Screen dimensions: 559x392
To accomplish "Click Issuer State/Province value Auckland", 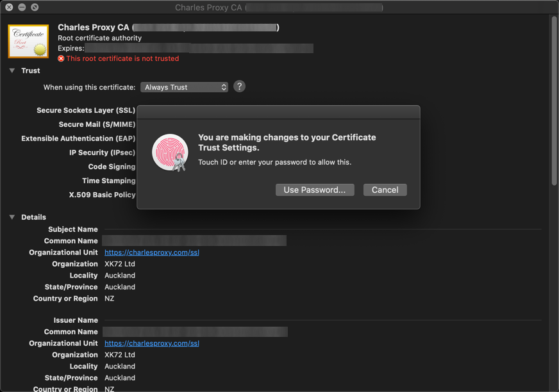I will pyautogui.click(x=120, y=378).
